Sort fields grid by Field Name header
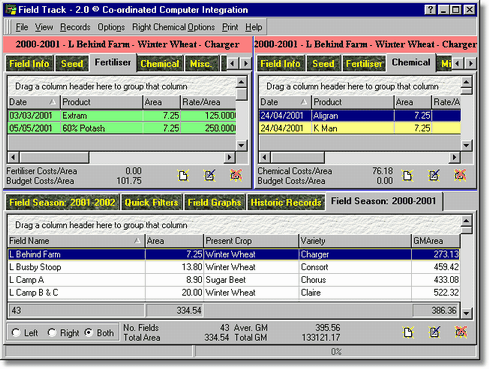489x369 pixels. 76,241
